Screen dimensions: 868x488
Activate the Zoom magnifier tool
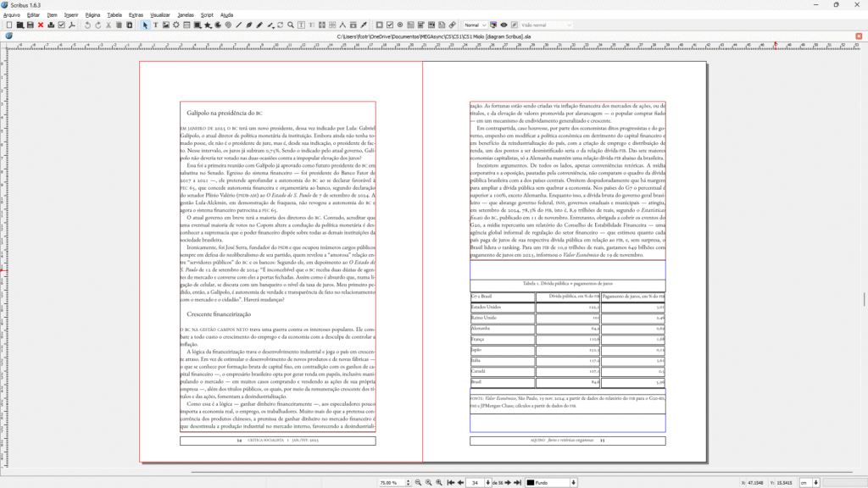292,25
